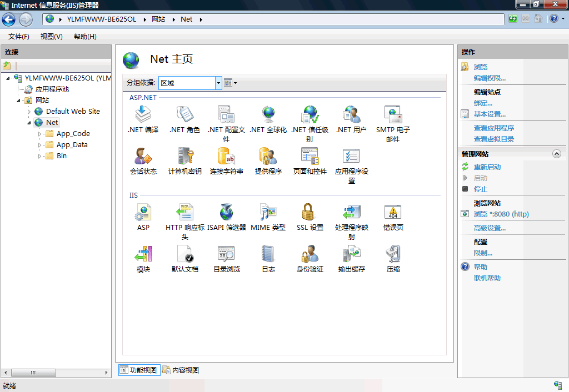Click 停止 to stop the site
This screenshot has width=569, height=392.
[481, 189]
